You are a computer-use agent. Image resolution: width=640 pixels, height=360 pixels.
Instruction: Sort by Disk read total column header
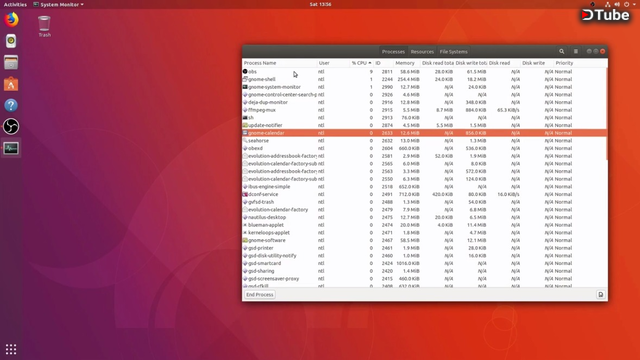click(438, 63)
